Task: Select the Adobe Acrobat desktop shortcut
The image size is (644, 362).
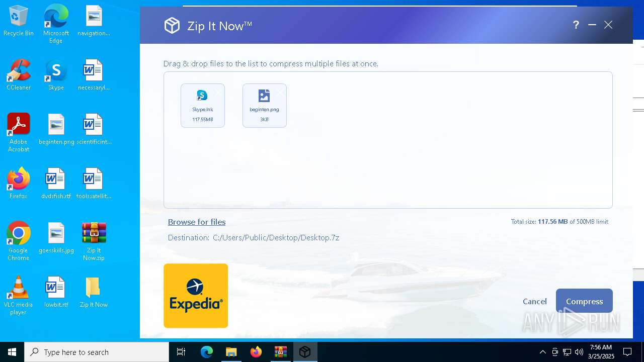Action: (x=19, y=133)
